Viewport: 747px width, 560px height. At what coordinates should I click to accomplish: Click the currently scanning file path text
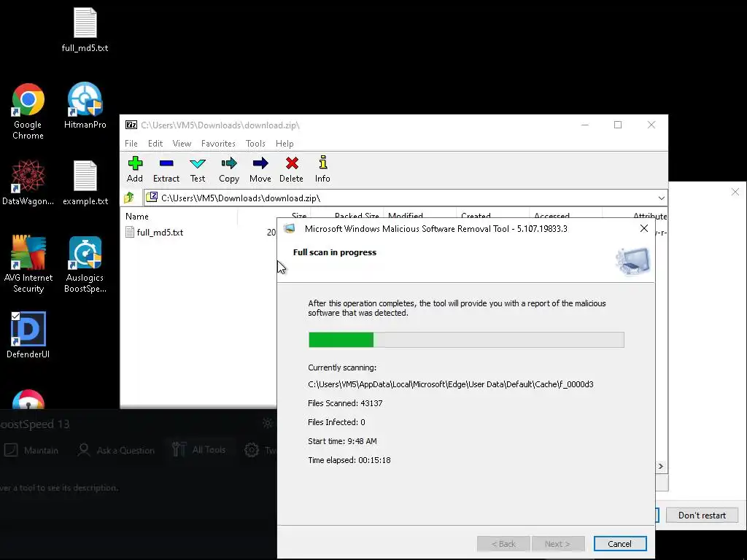point(451,384)
